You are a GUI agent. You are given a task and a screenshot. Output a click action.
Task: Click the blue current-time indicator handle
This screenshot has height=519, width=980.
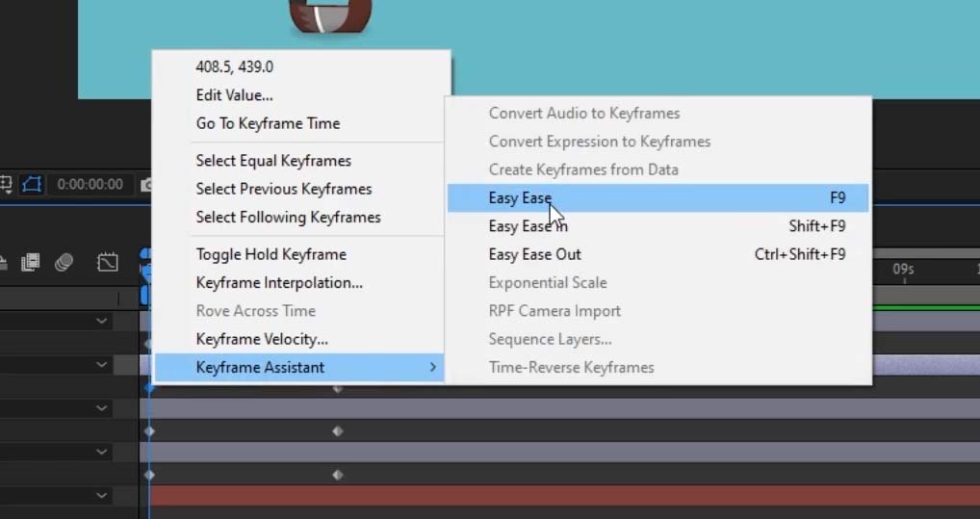[145, 275]
